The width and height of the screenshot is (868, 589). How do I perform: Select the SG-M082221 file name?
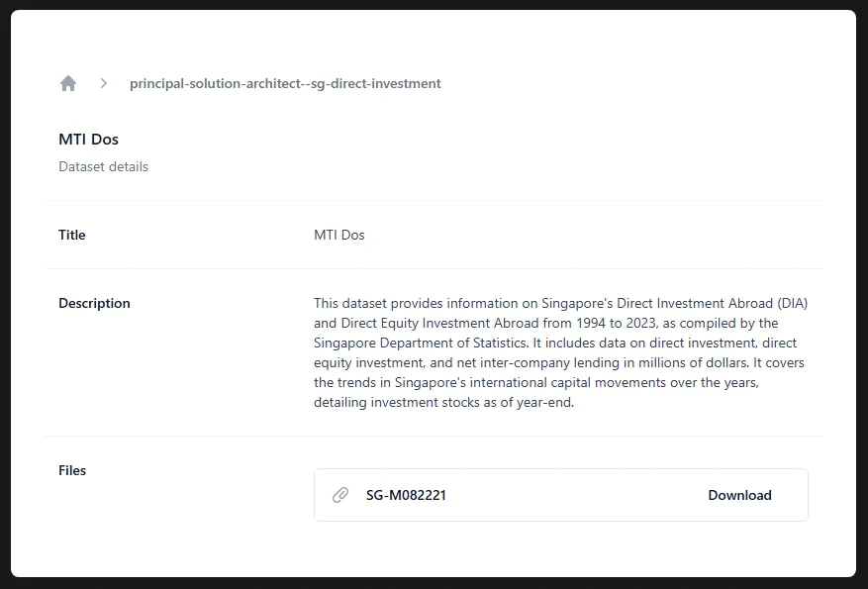(406, 495)
